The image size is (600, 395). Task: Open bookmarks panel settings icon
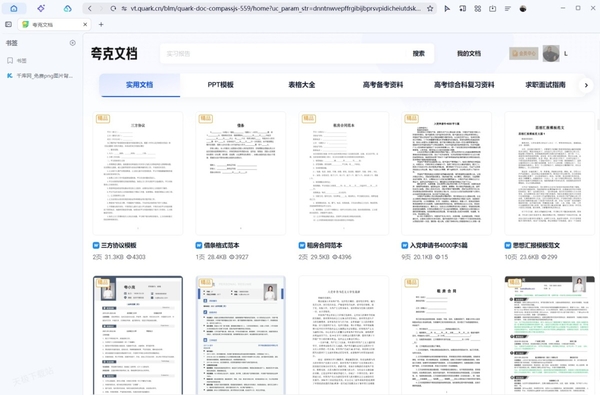click(72, 43)
